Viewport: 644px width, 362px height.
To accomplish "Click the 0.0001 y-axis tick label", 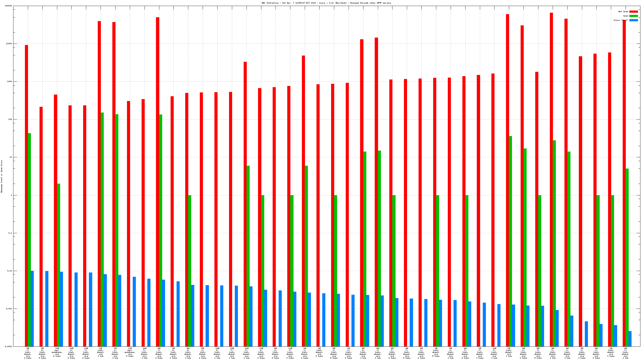I will coord(8,346).
